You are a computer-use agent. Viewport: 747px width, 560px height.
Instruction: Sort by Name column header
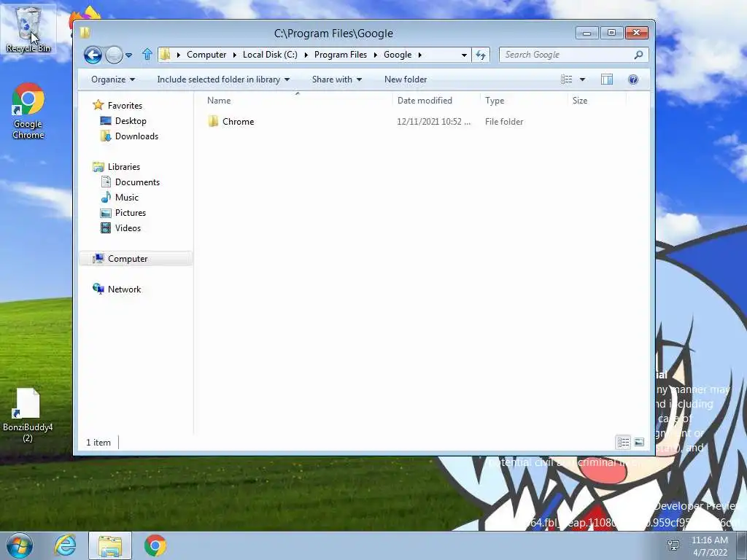tap(298, 101)
